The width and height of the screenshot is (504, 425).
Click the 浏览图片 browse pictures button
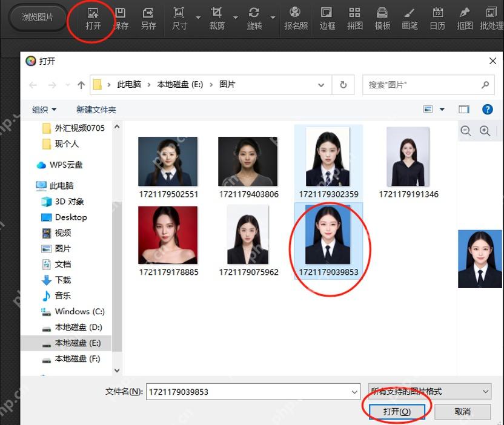[38, 17]
